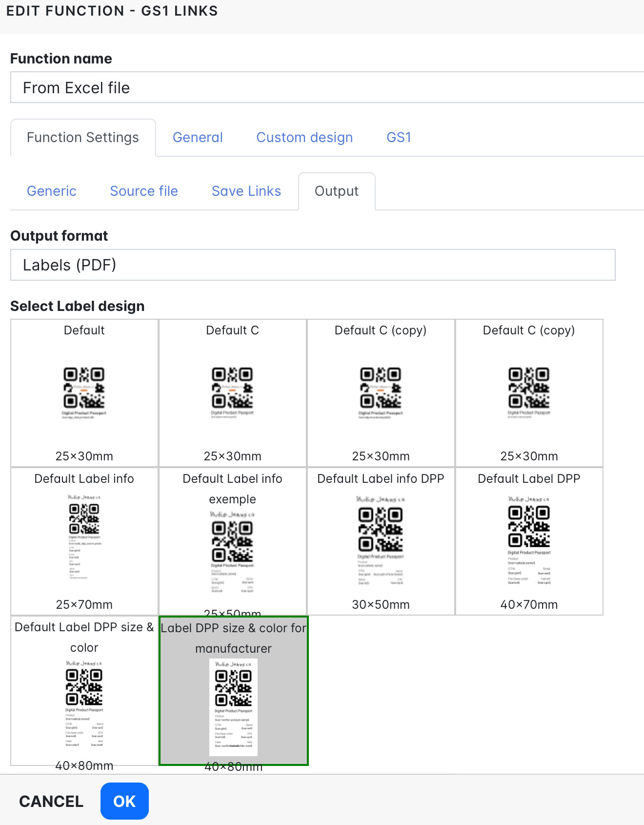Select the Default 25×30mm label design

click(x=84, y=393)
